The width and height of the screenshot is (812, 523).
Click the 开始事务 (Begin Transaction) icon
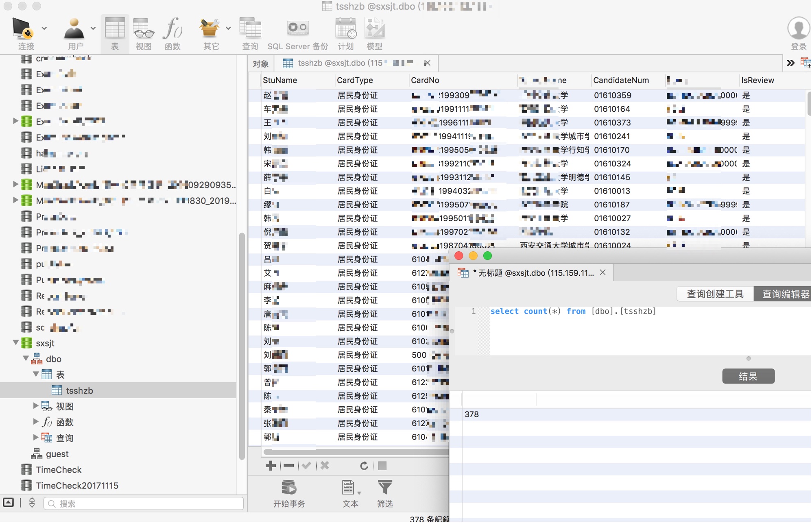289,488
